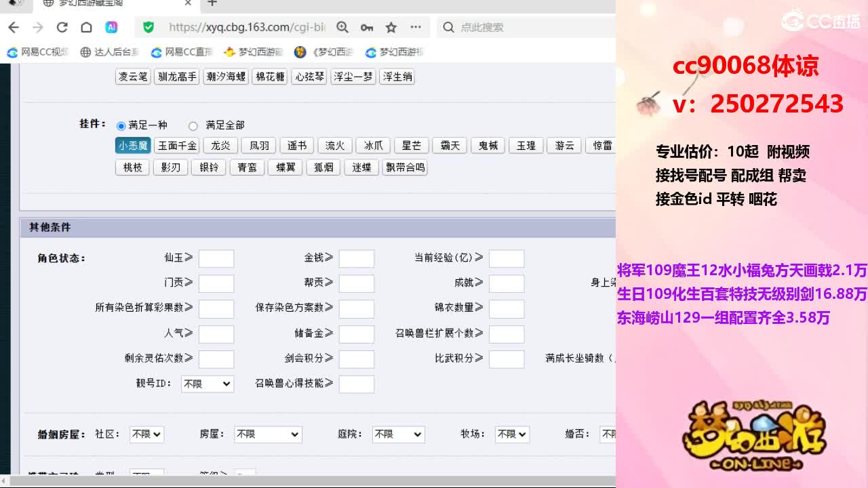Open saved passwords key icon
The width and height of the screenshot is (868, 488).
(x=367, y=27)
